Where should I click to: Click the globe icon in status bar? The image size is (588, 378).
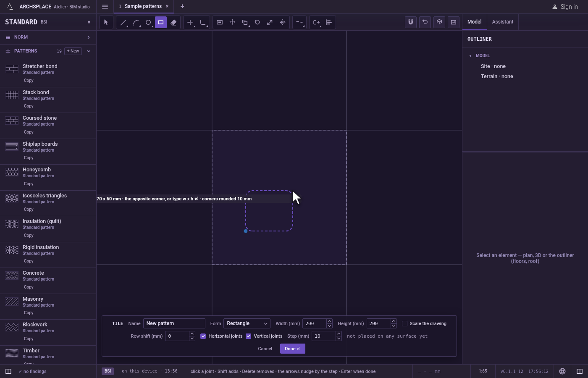coord(562,371)
